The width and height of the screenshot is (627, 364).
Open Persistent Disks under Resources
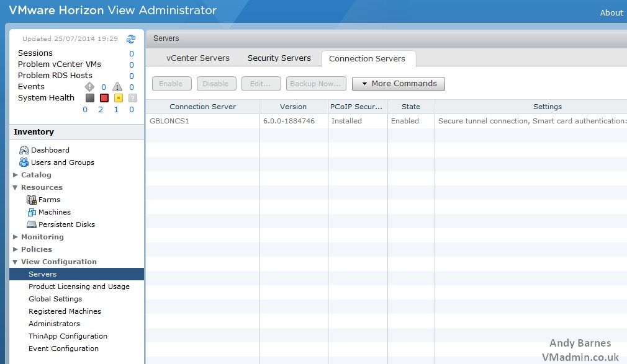click(67, 224)
